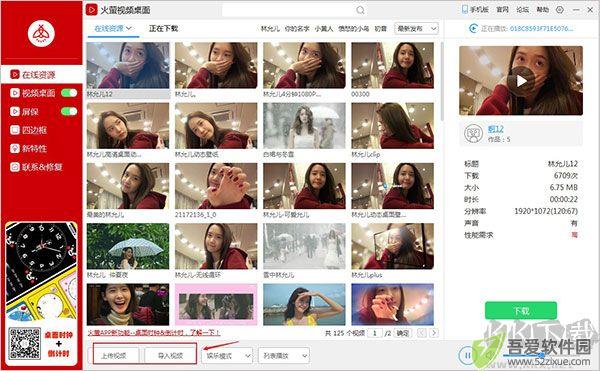Open the 帮助 menu item
Screen dimensions: 600x371
coord(543,10)
